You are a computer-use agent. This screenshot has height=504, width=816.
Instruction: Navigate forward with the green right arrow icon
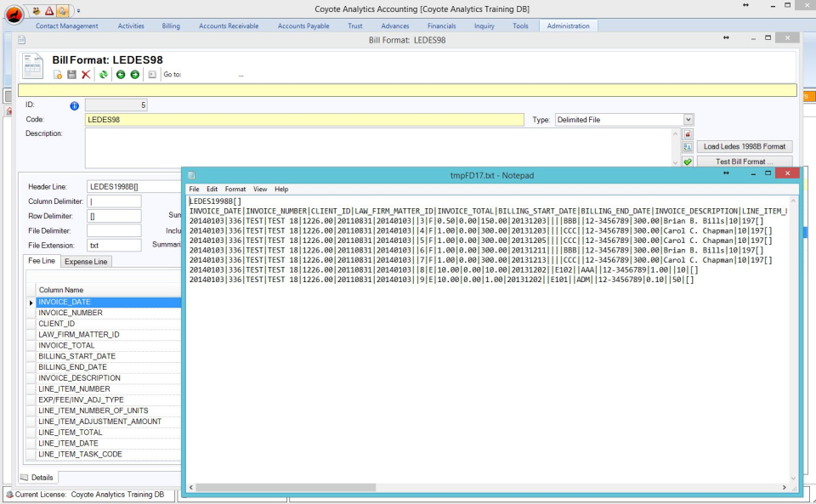click(x=133, y=74)
